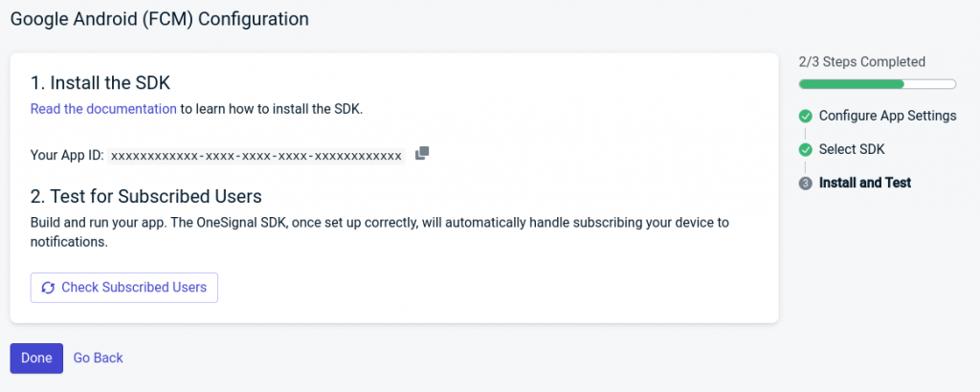Click the green checkmark beside Select SDK
Image resolution: width=980 pixels, height=392 pixels.
tap(806, 150)
